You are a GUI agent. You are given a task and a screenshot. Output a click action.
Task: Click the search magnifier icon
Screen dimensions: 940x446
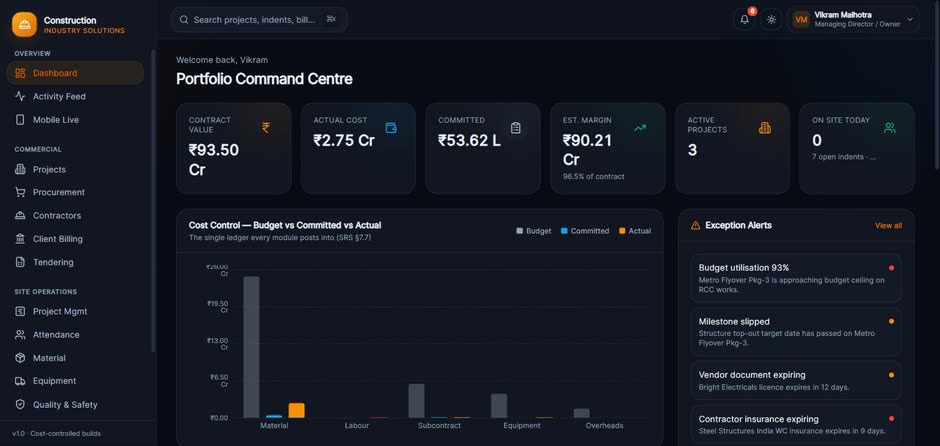click(184, 19)
